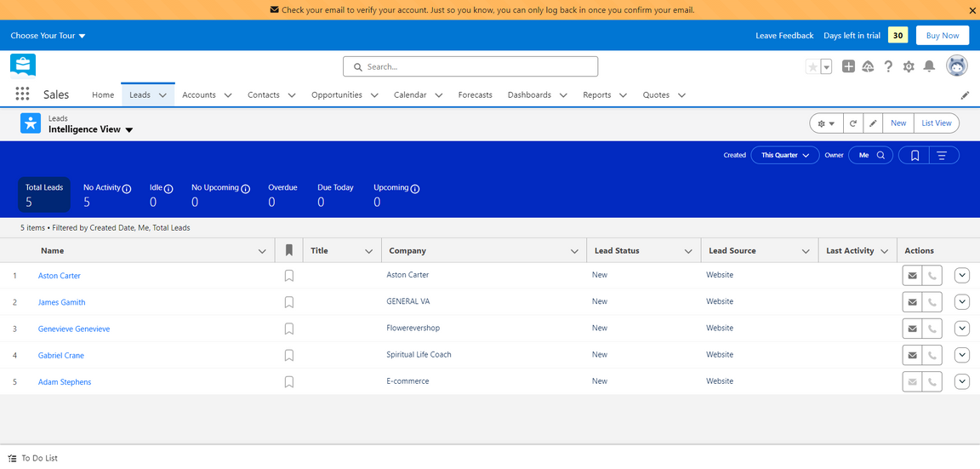Open the filter lines icon button
Image resolution: width=980 pixels, height=469 pixels.
coord(943,155)
